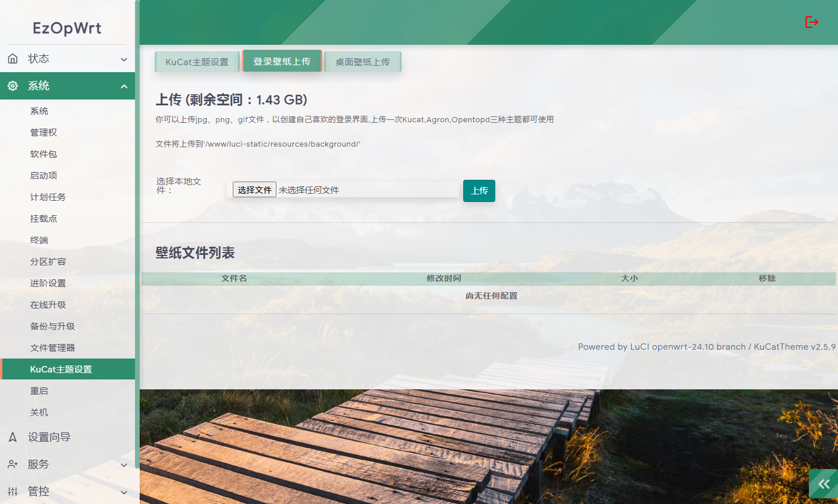The width and height of the screenshot is (838, 504).
Task: Open 软件包 in the sidebar
Action: click(44, 154)
